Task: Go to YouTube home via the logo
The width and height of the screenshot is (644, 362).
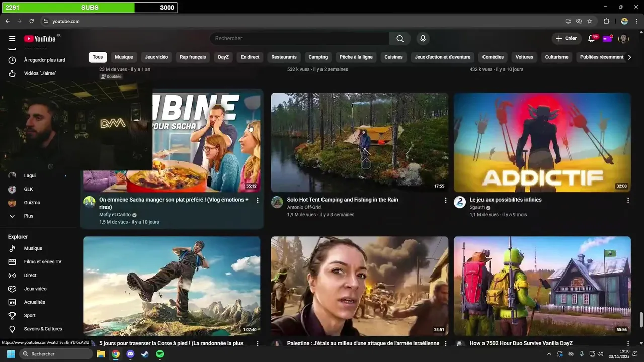Action: click(x=40, y=39)
